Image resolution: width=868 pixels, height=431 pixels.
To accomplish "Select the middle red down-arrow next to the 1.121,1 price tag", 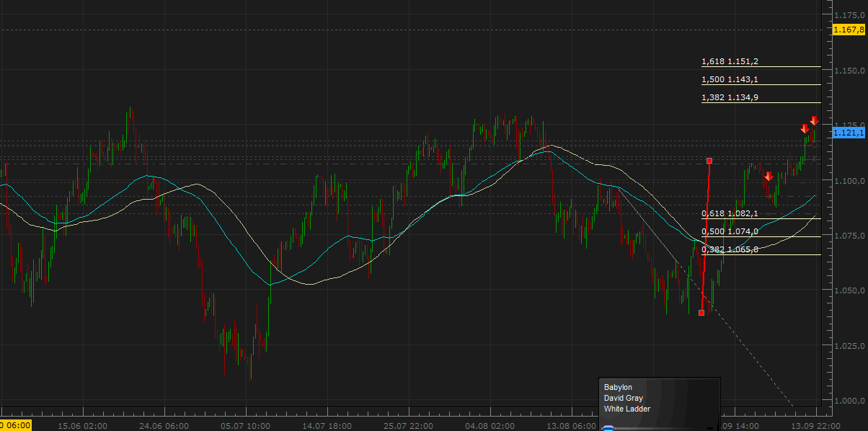I will click(x=805, y=129).
